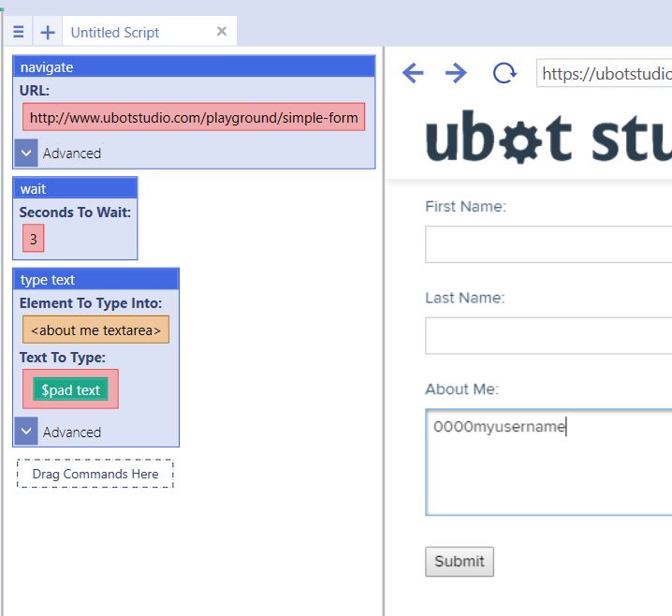Add a new script tab with plus icon
This screenshot has width=672, height=616.
pos(48,32)
